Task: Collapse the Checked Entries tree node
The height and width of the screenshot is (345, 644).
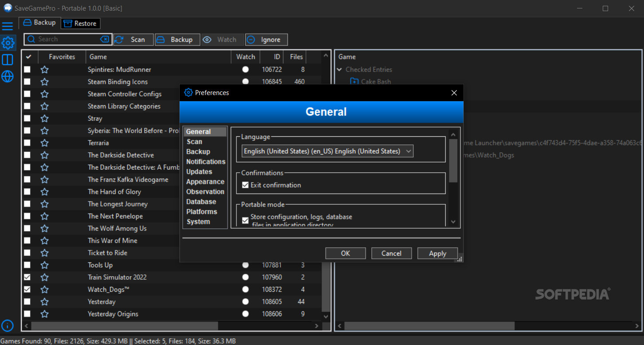Action: [340, 70]
